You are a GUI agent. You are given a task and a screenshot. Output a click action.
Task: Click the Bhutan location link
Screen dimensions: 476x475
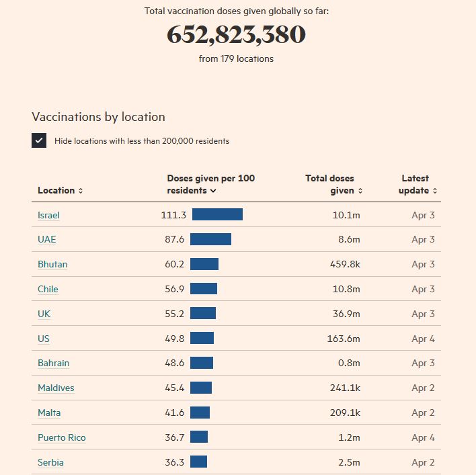point(52,265)
